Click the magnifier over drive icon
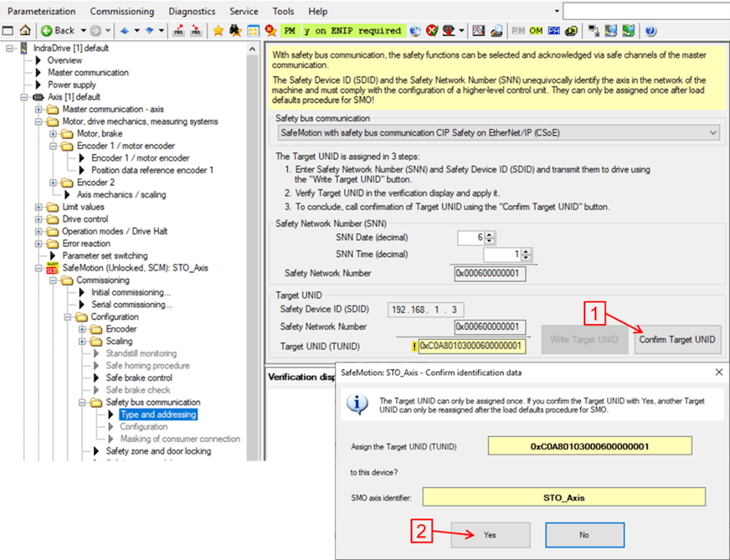This screenshot has height=560, width=730. (497, 31)
